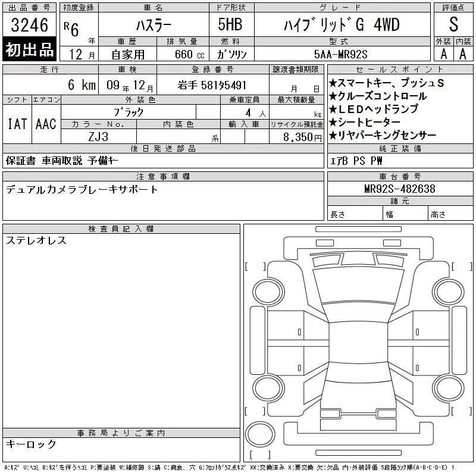Click the 高さ dimension field
The image size is (476, 476).
[450, 213]
